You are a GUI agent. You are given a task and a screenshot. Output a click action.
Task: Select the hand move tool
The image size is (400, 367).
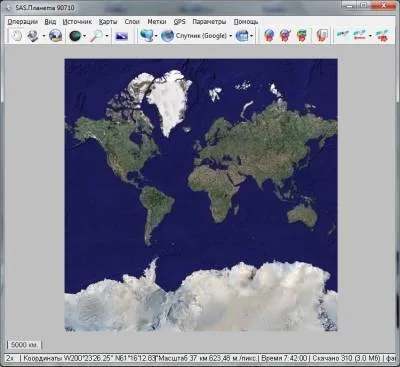16,35
